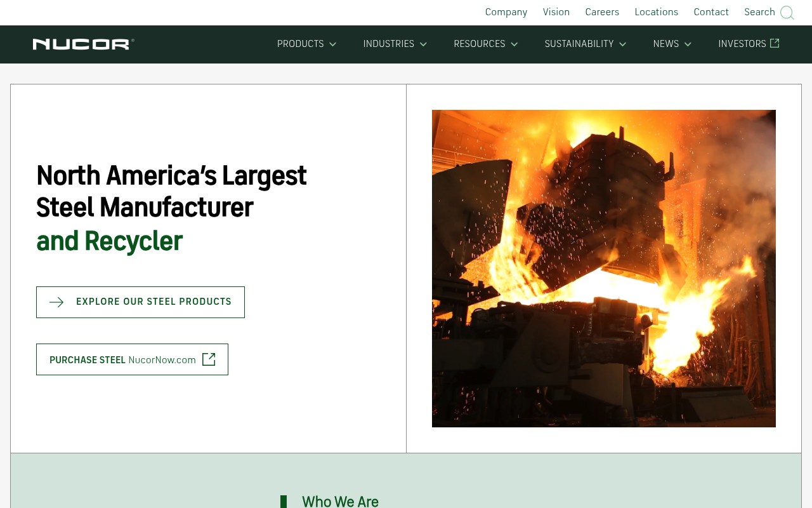Click the Nucor logo
The image size is (812, 508).
coord(84,44)
